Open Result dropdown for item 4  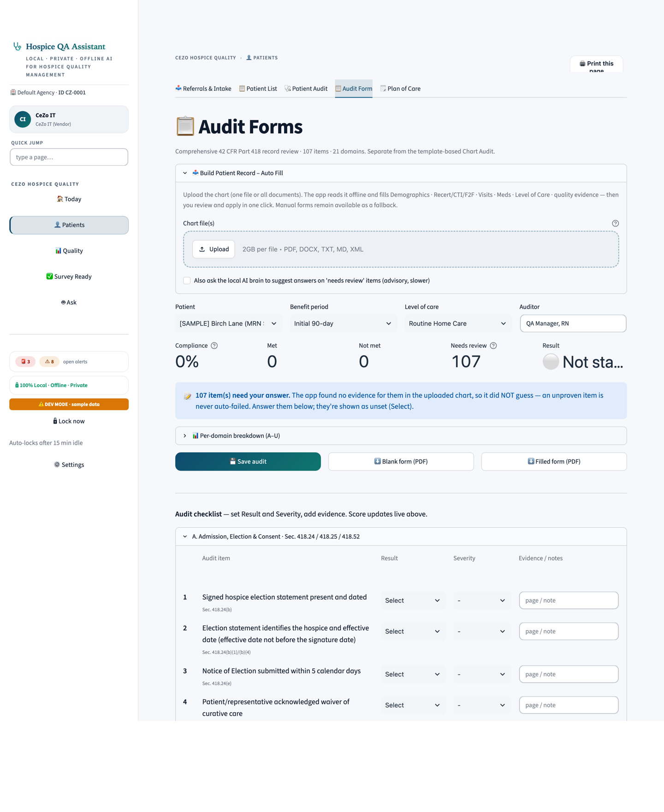pyautogui.click(x=413, y=705)
